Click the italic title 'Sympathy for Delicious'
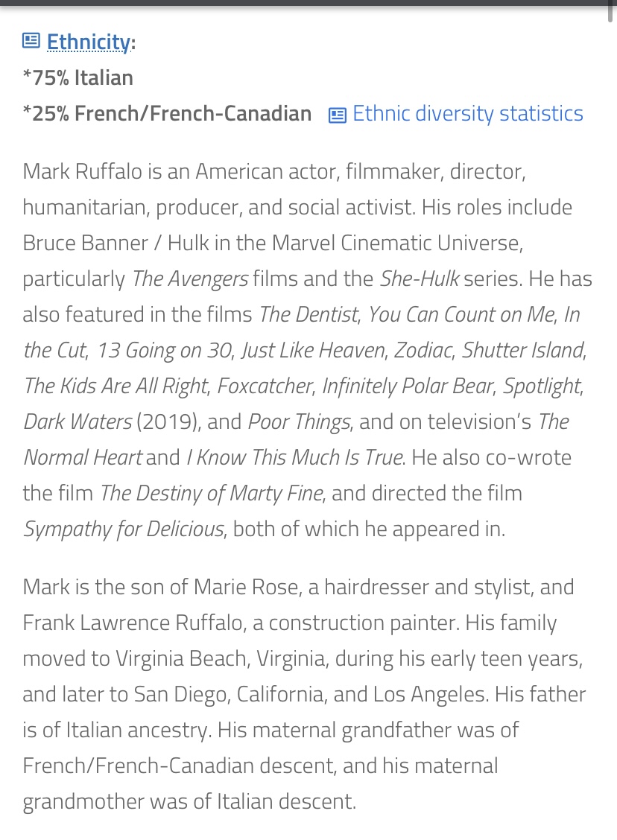The width and height of the screenshot is (617, 840). [x=123, y=529]
